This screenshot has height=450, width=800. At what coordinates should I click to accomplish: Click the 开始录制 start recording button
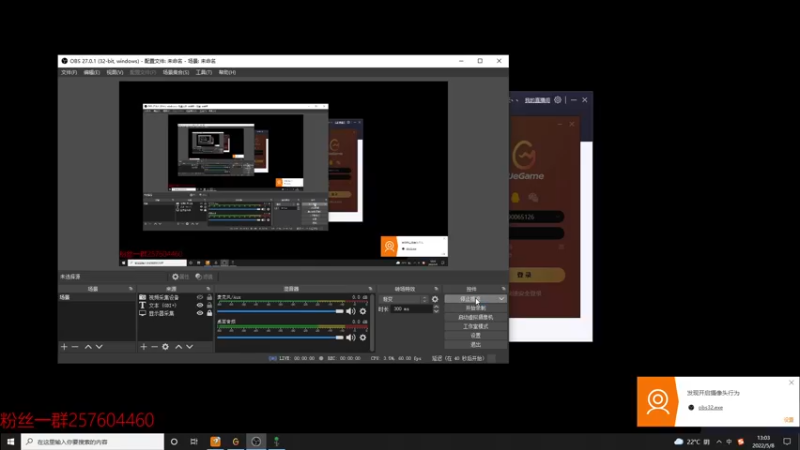point(476,308)
